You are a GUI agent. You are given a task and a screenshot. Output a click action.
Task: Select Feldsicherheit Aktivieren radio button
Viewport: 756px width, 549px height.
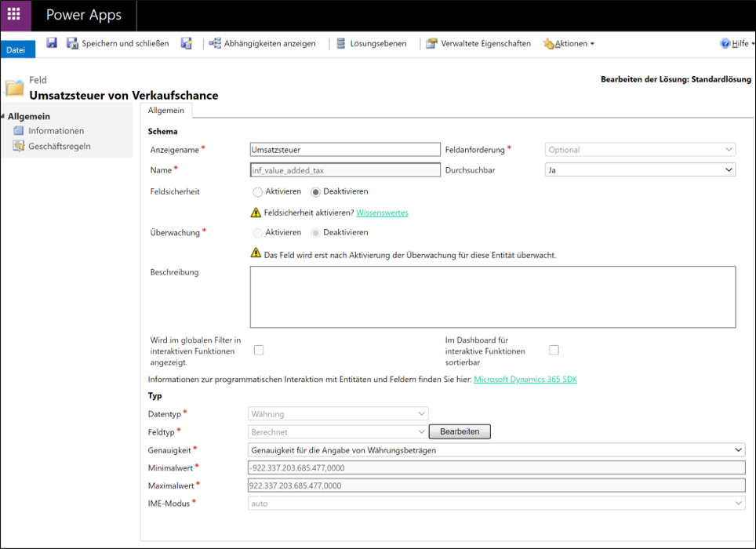pyautogui.click(x=257, y=192)
